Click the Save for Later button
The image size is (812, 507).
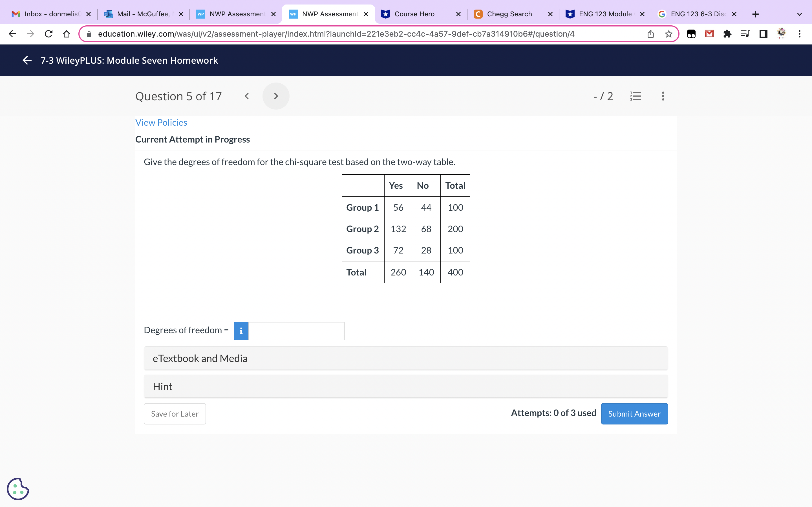pos(175,414)
